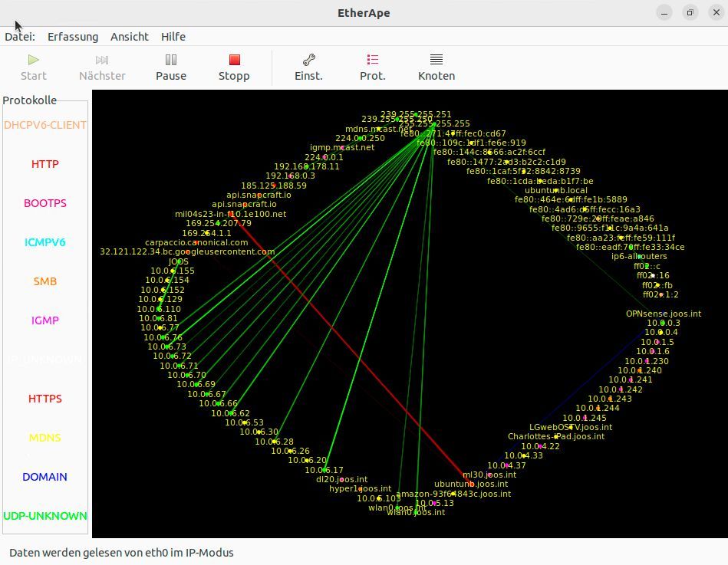Maximize the EtherApe window
This screenshot has width=728, height=565.
click(x=690, y=12)
